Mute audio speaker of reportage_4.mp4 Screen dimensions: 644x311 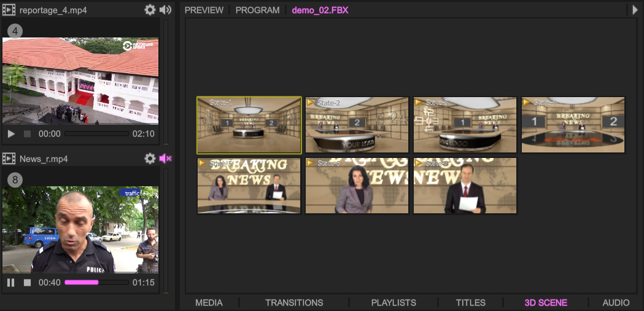tap(165, 10)
